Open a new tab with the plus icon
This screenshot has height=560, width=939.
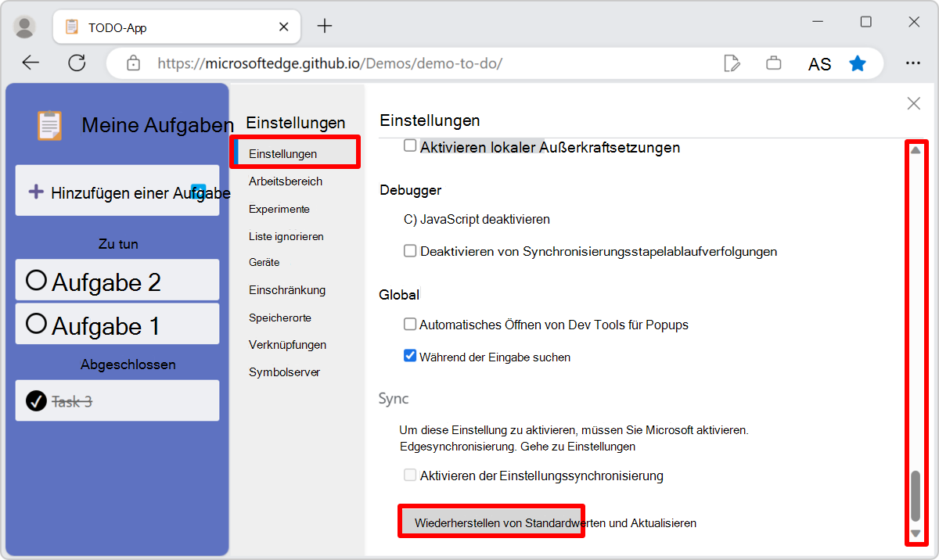(x=324, y=25)
